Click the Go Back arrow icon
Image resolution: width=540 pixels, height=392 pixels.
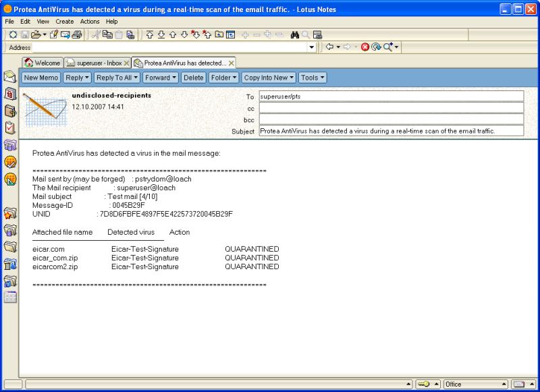(329, 47)
